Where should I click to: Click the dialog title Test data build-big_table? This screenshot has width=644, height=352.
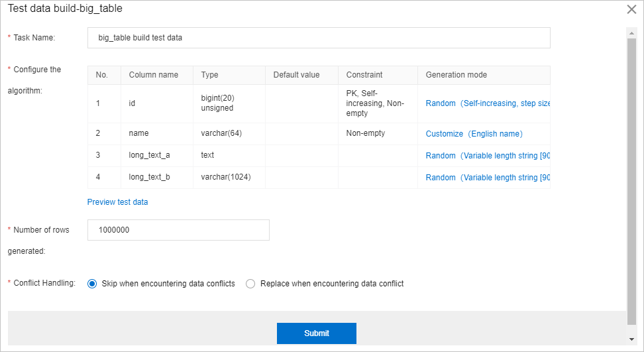coord(65,9)
